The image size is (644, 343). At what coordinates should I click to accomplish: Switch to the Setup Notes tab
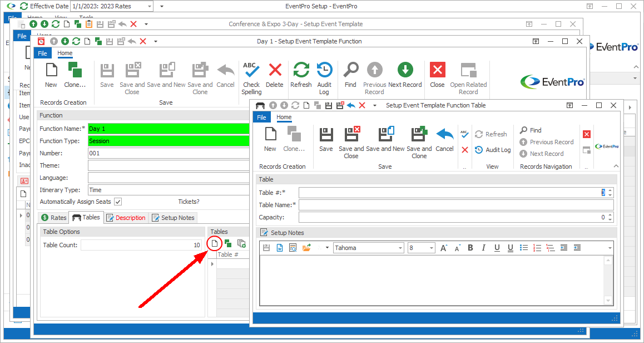tap(173, 218)
